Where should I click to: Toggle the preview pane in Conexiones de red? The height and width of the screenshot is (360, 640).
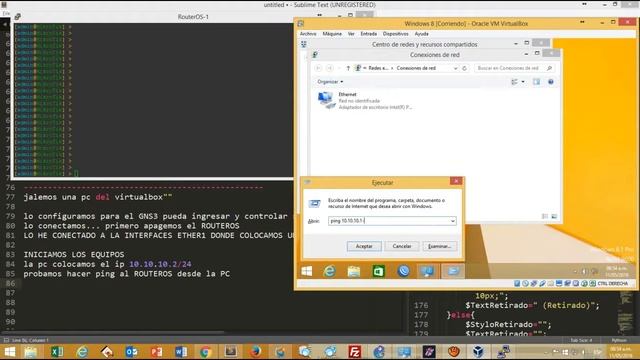click(x=536, y=82)
